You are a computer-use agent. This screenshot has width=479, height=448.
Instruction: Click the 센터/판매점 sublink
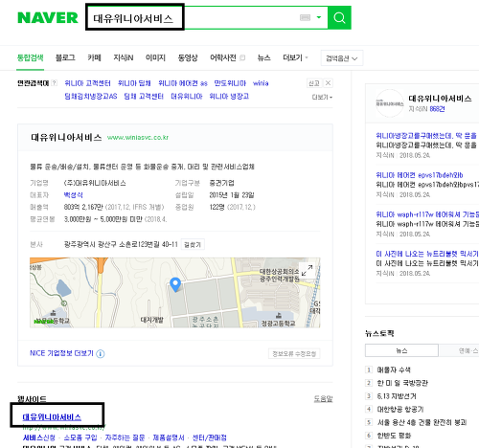click(x=210, y=437)
